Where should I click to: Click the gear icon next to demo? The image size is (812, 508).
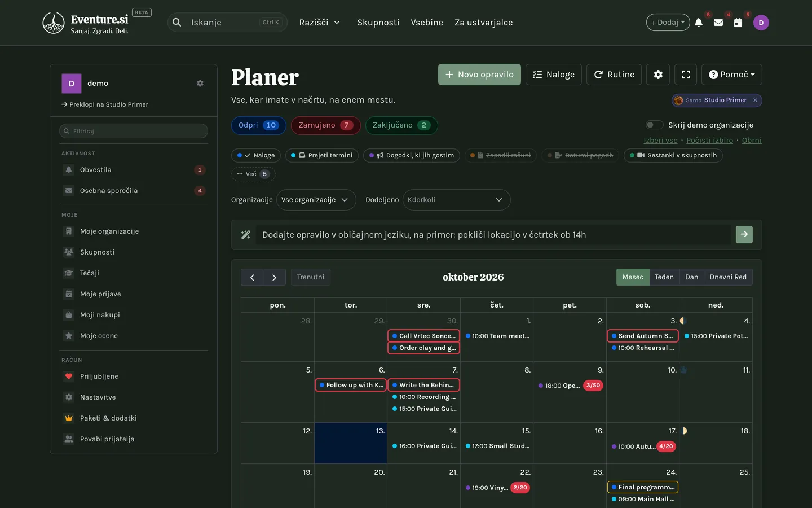(200, 83)
